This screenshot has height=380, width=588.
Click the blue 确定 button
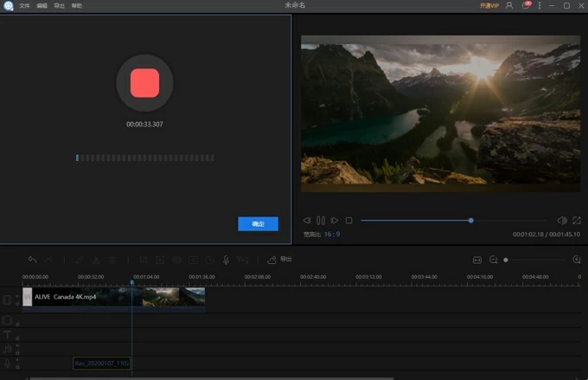tap(258, 223)
